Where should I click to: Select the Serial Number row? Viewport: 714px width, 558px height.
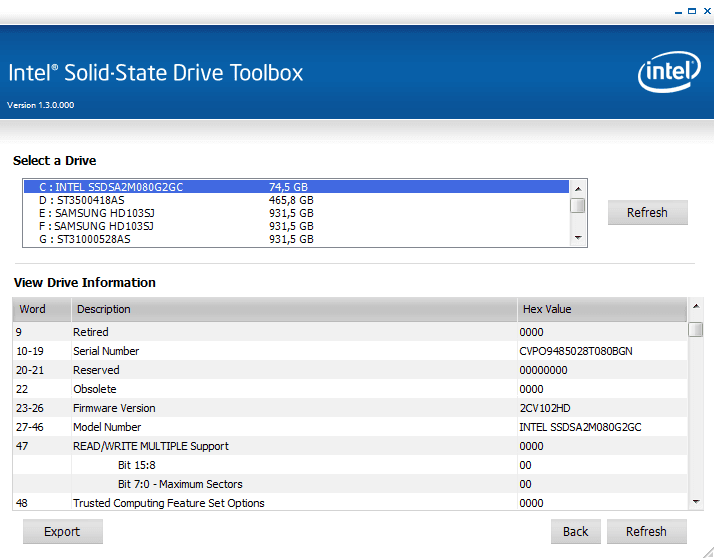point(350,351)
